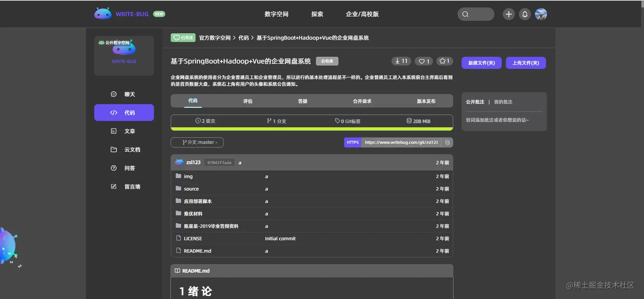Screen dimensions: 644x299
Task: Copy the repository clone URL
Action: (x=447, y=142)
